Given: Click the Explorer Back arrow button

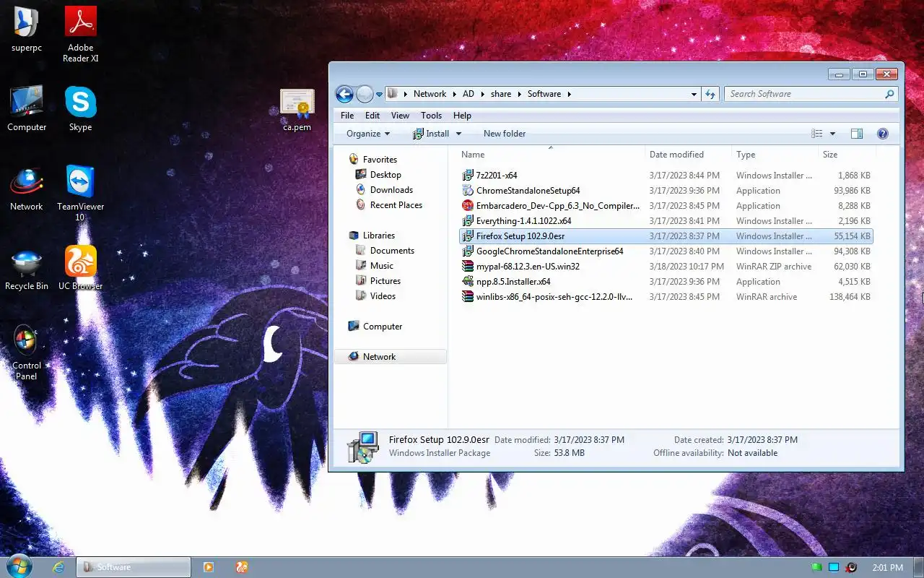Looking at the screenshot, I should [344, 94].
